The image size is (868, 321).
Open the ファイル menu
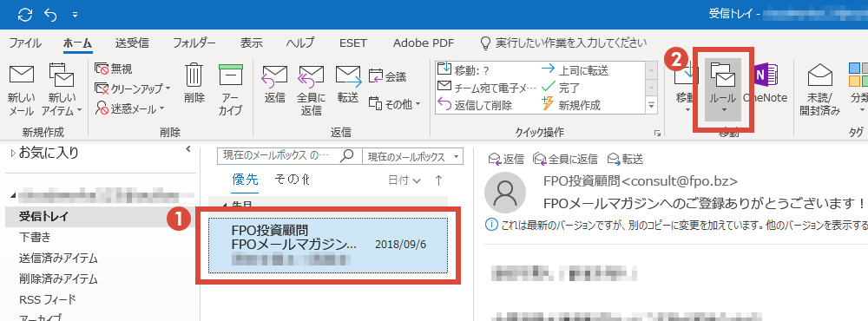[25, 43]
